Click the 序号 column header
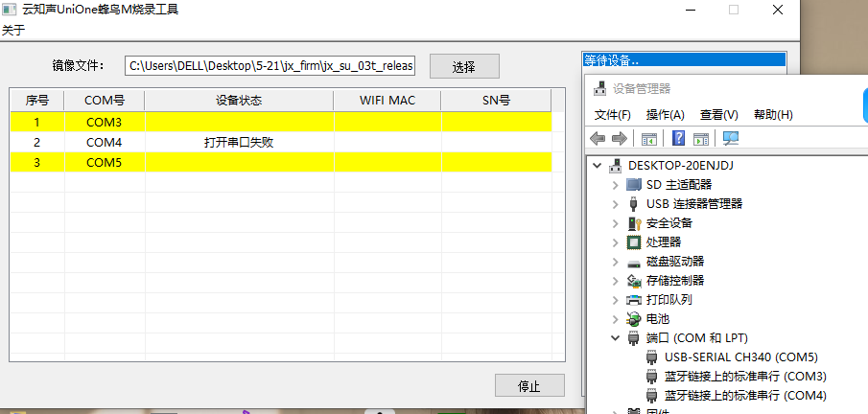This screenshot has width=868, height=414. tap(37, 101)
